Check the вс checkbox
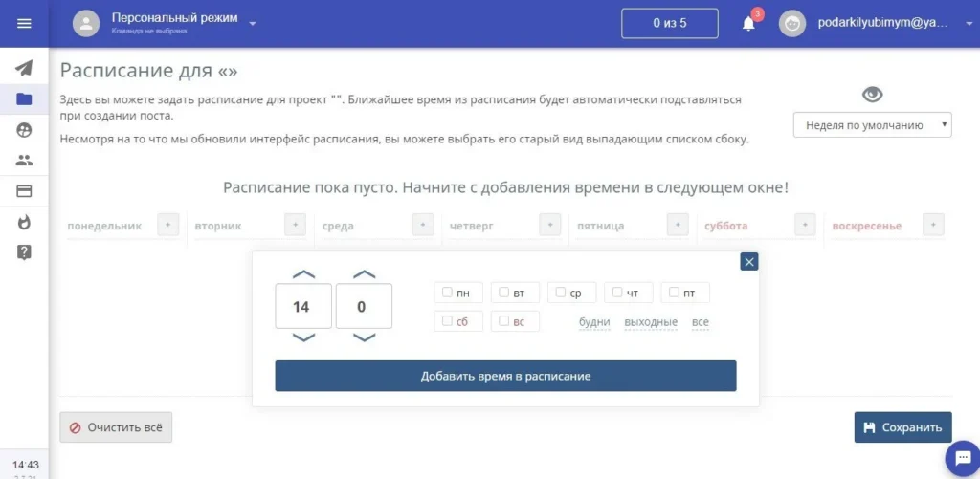Screen dimensions: 980x479 click(x=503, y=321)
